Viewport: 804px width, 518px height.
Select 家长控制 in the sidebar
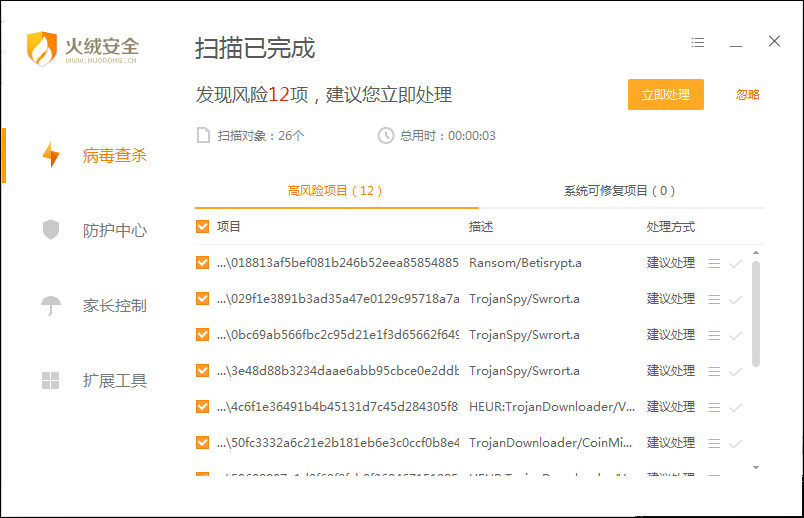click(x=114, y=306)
